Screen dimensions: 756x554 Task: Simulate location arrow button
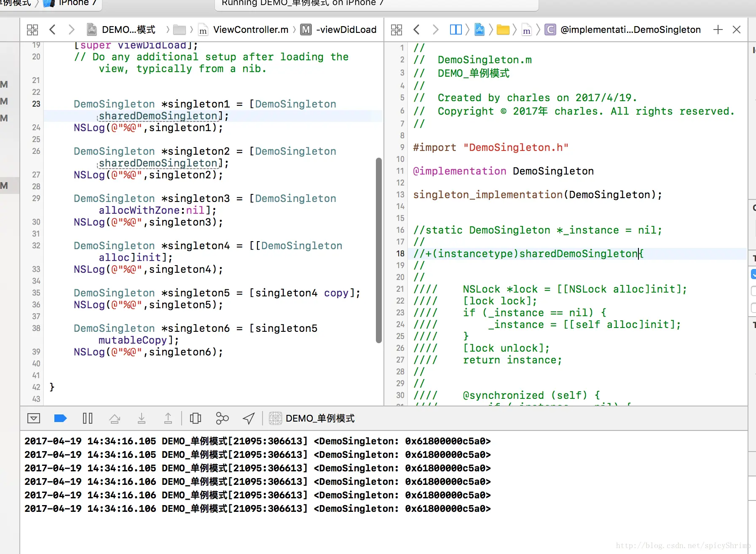249,418
